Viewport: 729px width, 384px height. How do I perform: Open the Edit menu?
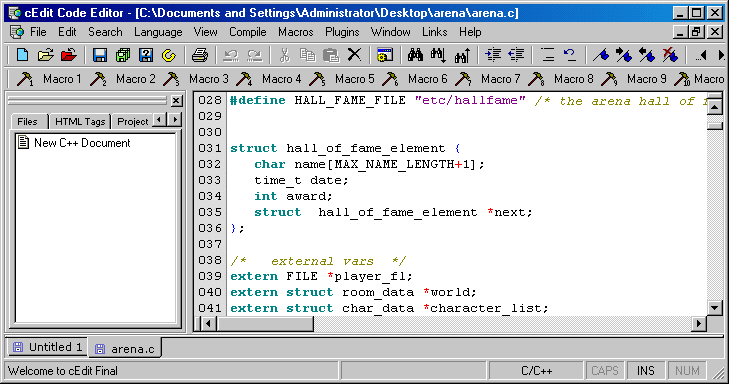click(x=67, y=32)
